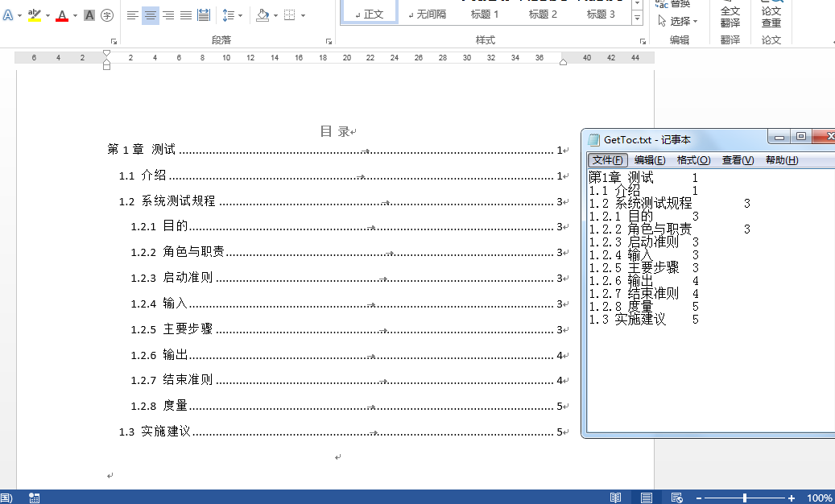Open font dialog launcher

[114, 41]
